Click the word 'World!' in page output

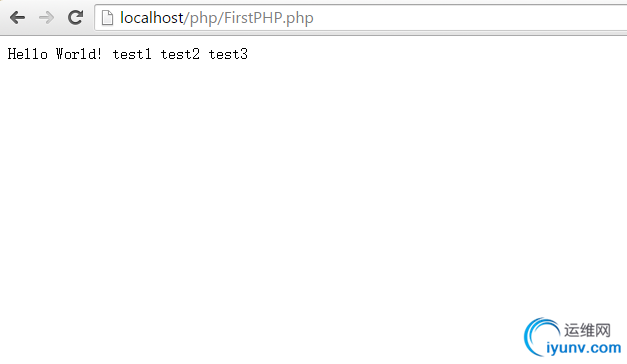point(79,54)
